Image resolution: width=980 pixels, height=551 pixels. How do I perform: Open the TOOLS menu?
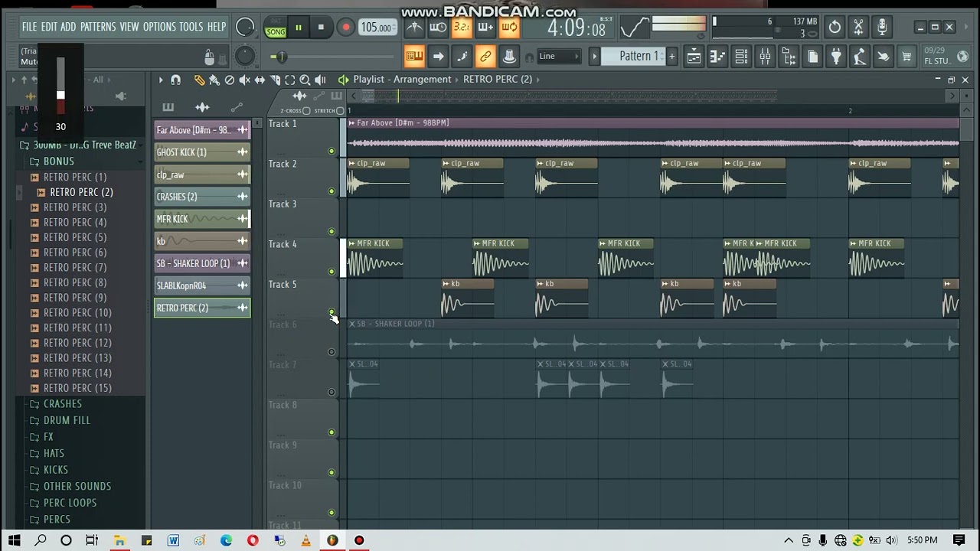click(x=191, y=27)
